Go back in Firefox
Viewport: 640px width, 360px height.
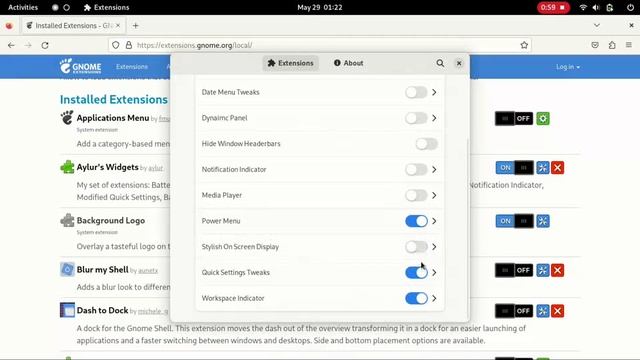point(11,45)
